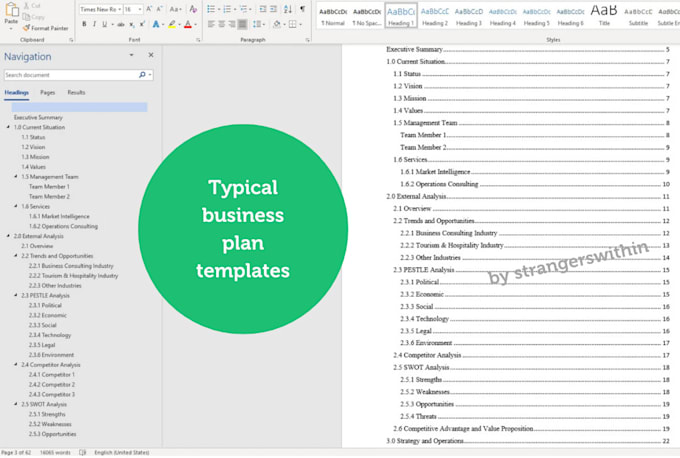This screenshot has height=458, width=680.
Task: Apply the Normal style
Action: click(333, 16)
